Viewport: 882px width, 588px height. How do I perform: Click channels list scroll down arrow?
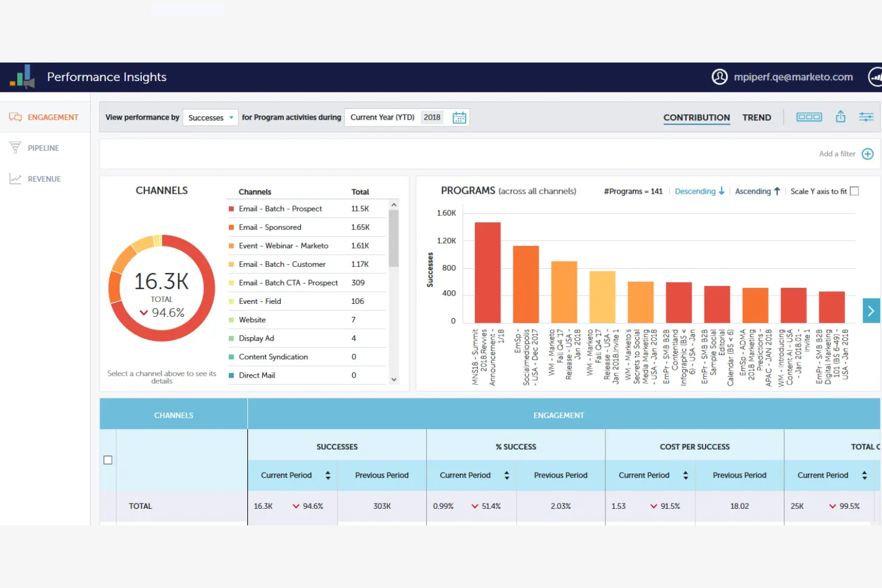pyautogui.click(x=393, y=379)
